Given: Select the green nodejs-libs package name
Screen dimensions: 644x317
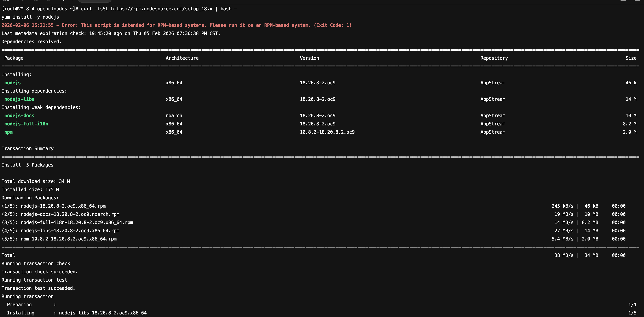Looking at the screenshot, I should (19, 99).
